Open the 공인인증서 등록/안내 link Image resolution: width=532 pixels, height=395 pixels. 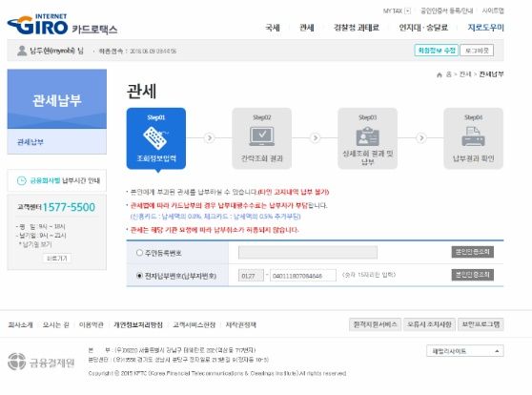point(446,10)
